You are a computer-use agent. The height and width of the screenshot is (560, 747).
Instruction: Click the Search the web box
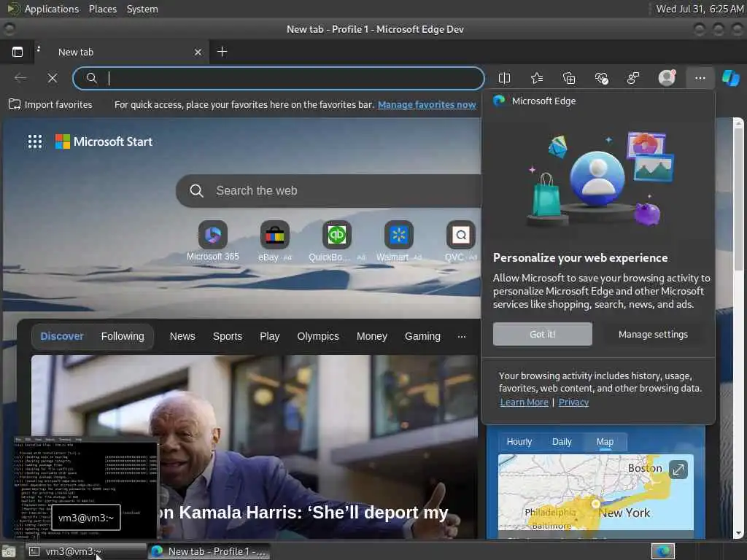[329, 190]
